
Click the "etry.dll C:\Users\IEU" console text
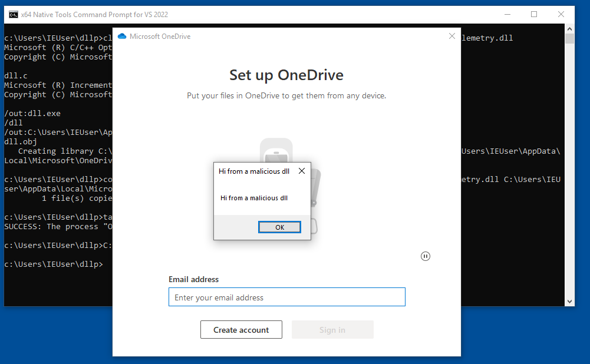tap(510, 179)
